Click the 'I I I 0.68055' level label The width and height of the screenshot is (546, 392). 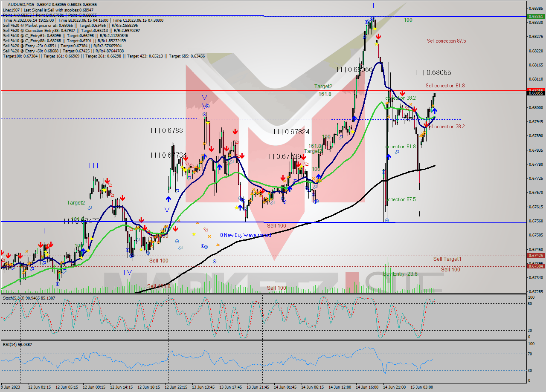pyautogui.click(x=433, y=73)
